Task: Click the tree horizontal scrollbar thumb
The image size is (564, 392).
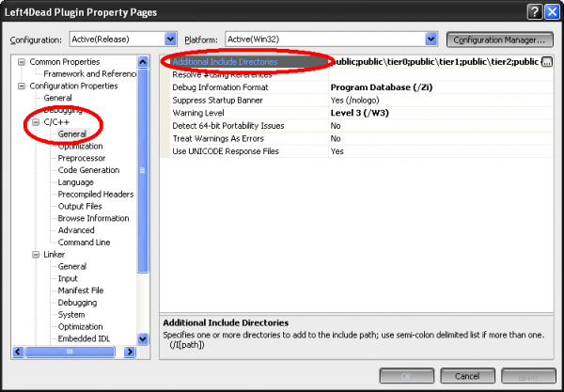Action: [x=70, y=352]
